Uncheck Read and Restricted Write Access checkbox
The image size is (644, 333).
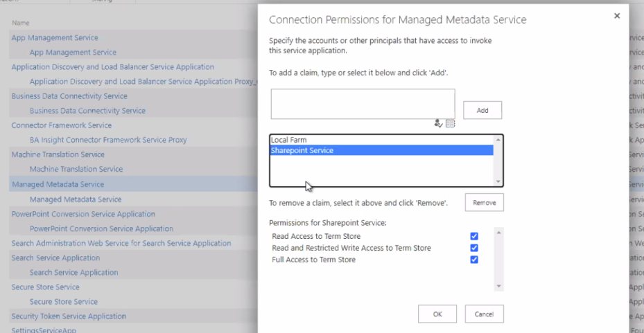pos(474,248)
